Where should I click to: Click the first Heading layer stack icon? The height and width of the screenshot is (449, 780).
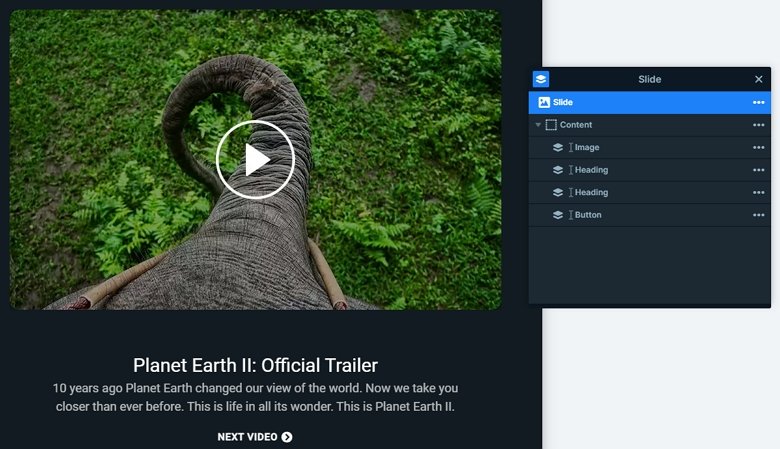[x=558, y=170]
